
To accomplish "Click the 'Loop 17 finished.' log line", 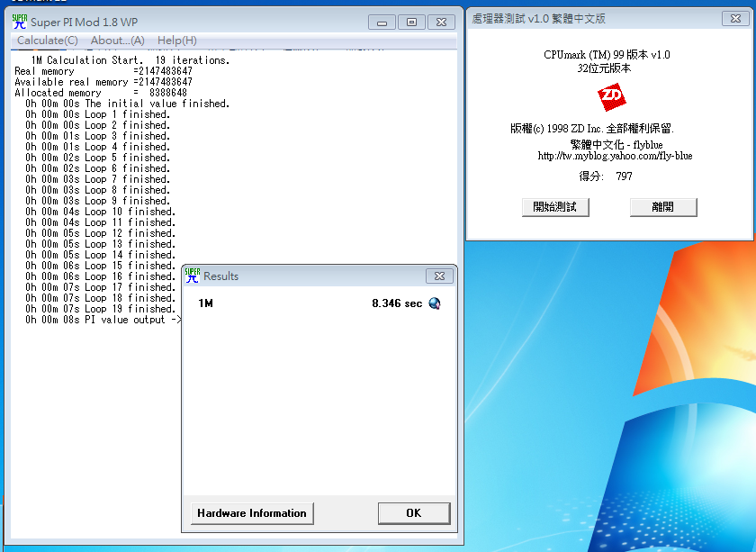I will click(x=100, y=287).
